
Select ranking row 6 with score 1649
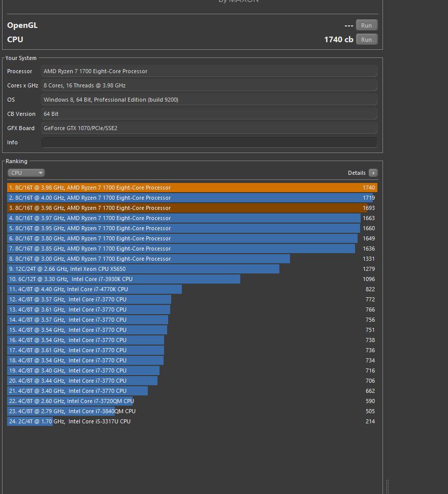pos(192,238)
